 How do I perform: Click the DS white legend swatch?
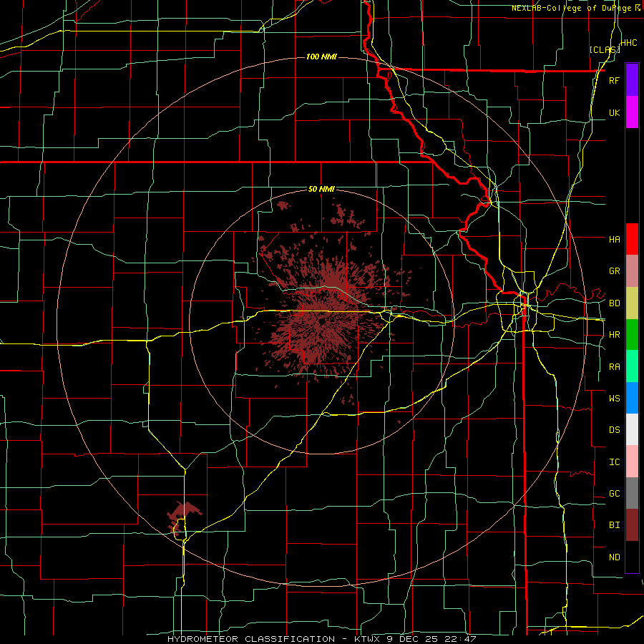point(632,429)
